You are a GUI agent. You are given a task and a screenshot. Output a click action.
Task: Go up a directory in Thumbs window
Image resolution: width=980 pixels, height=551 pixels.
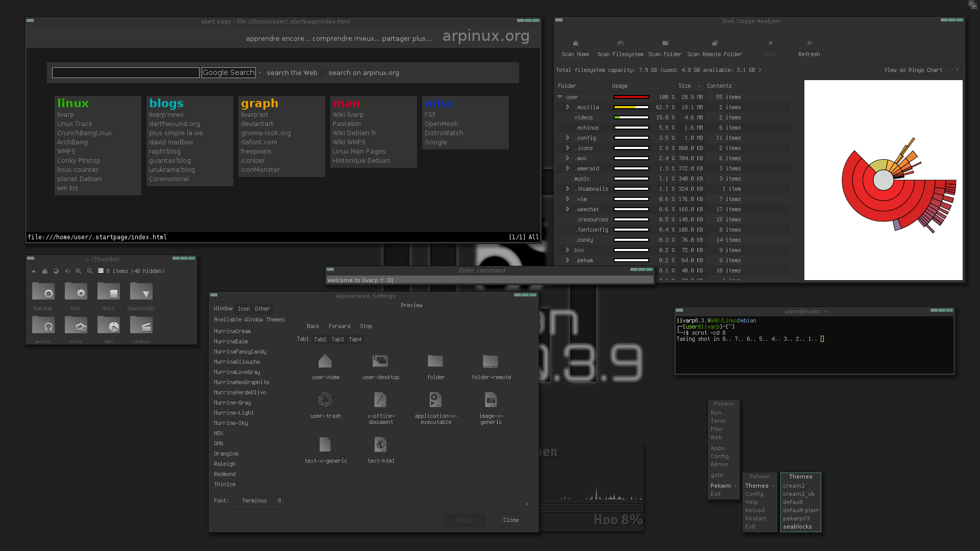(x=34, y=271)
